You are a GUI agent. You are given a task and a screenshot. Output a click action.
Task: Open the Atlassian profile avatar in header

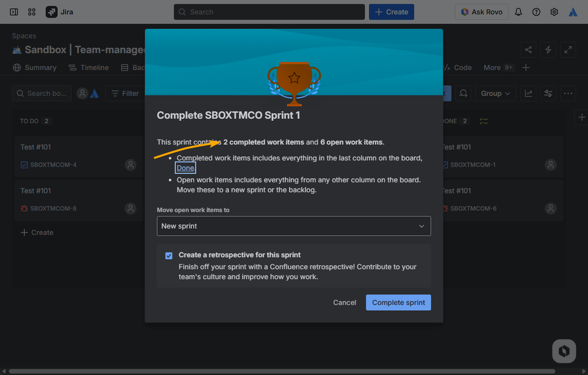point(573,12)
